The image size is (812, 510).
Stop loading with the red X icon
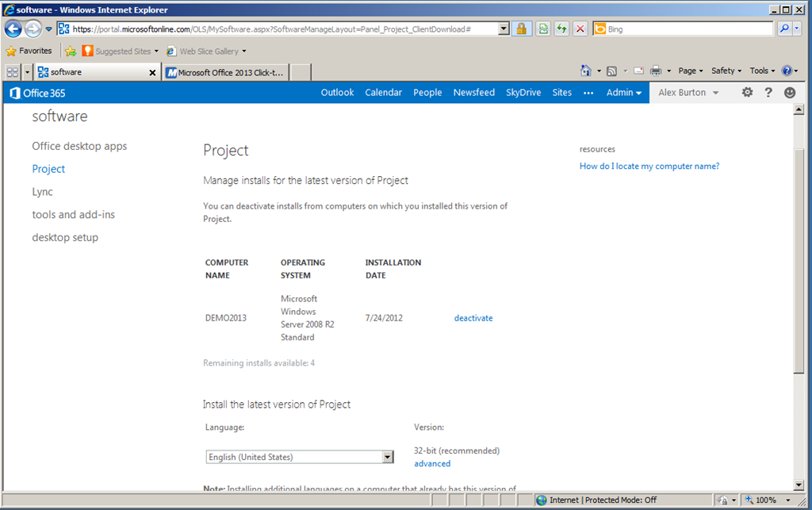[580, 29]
